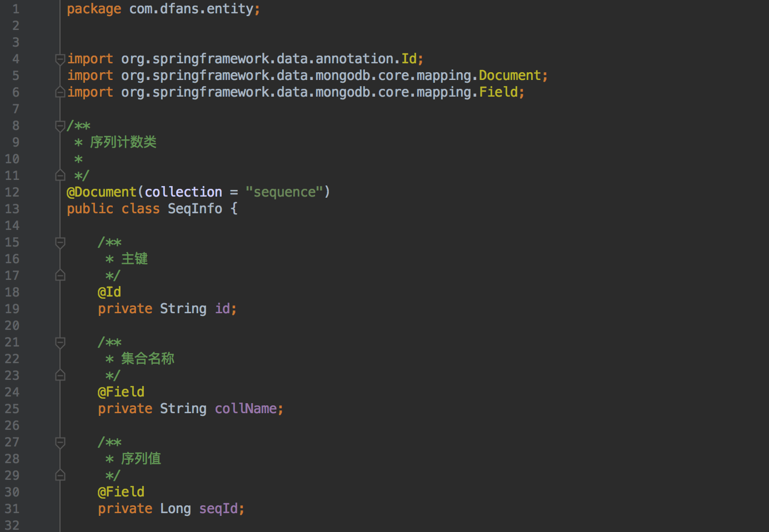Click the comment fold end marker on line 11
Viewport: 769px width, 532px height.
(x=60, y=175)
